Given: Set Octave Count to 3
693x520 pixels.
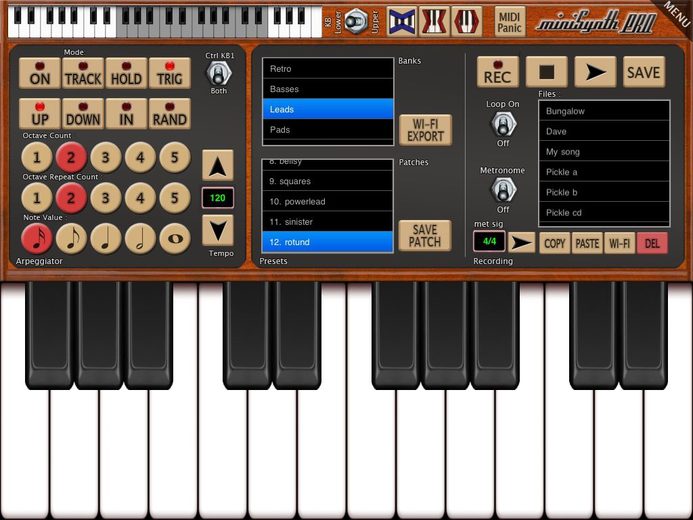Looking at the screenshot, I should pos(106,157).
